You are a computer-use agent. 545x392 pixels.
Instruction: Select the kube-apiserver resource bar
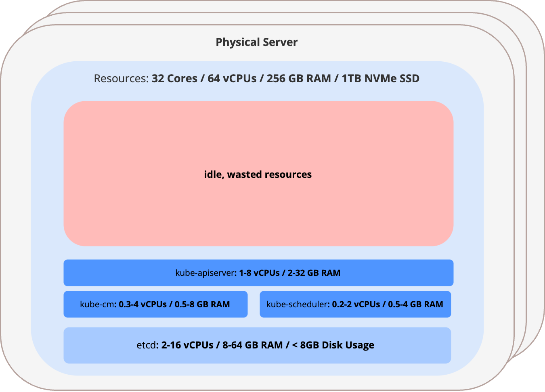(258, 273)
